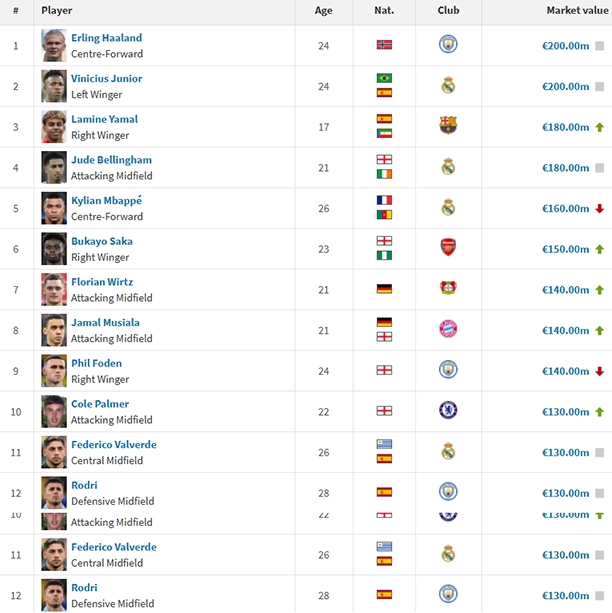Click the Bayer Leverkusen crest in Florian Wirtz's row

pyautogui.click(x=448, y=288)
